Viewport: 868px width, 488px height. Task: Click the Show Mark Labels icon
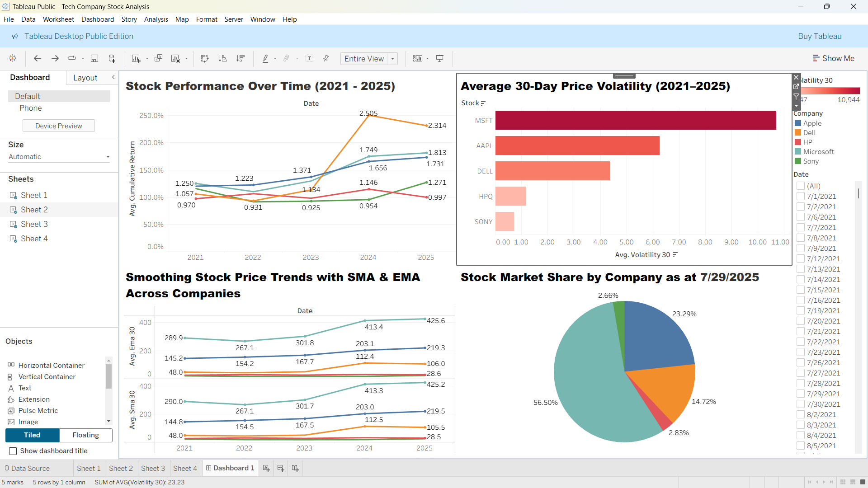[x=310, y=58]
